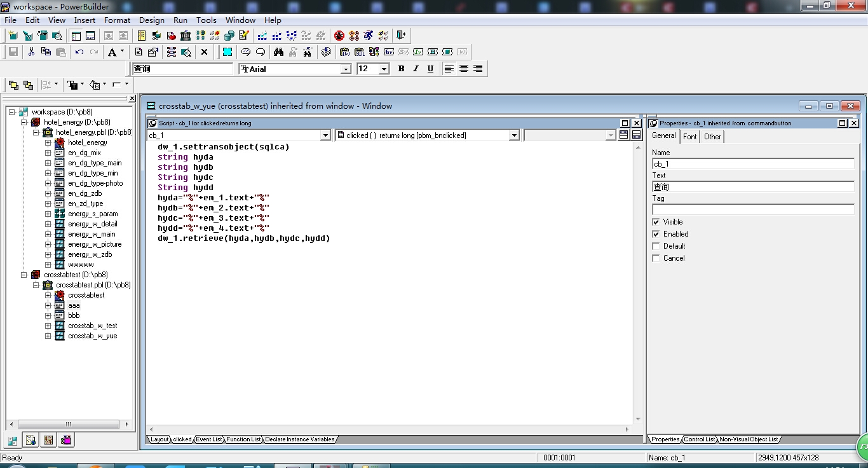Open the Design menu

[152, 20]
